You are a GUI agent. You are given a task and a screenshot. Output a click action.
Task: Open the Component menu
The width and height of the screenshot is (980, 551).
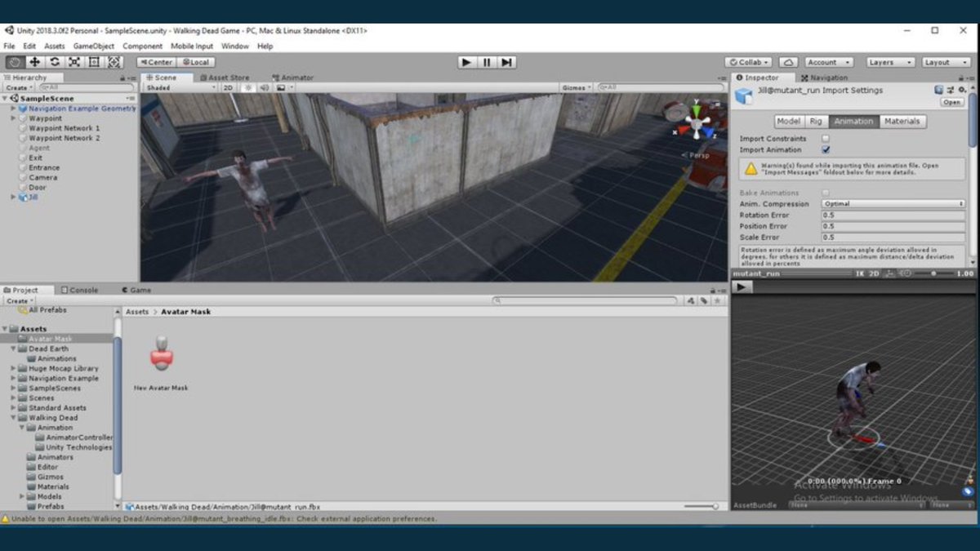(143, 47)
